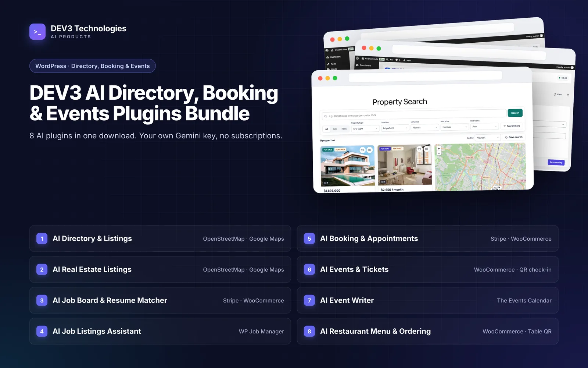Click the Austin map preview in property search
The image size is (588, 368).
click(480, 167)
